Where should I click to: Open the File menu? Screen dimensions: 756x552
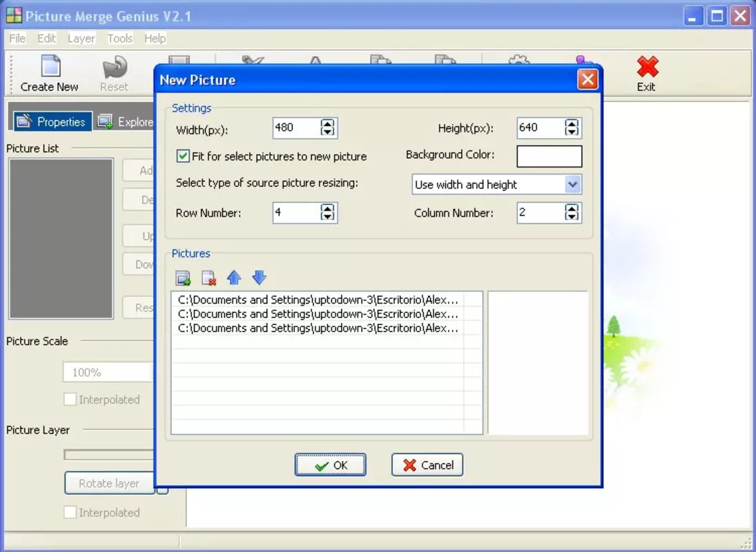click(17, 39)
